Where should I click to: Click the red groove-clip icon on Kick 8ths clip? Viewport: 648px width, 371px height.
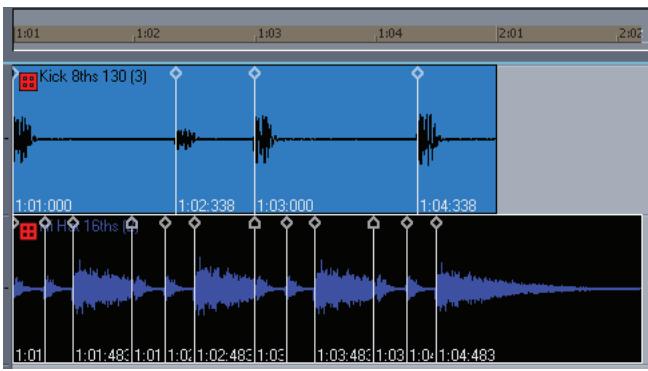[29, 82]
